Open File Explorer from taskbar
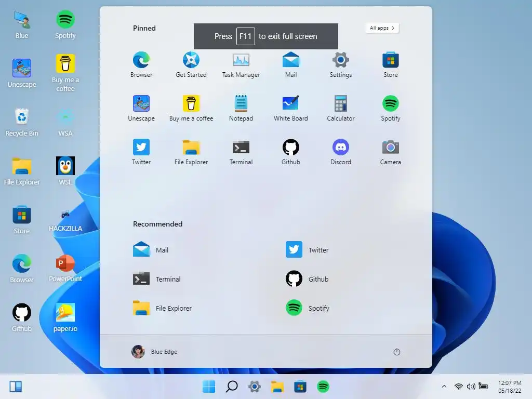Viewport: 532px width, 399px height. coord(277,387)
